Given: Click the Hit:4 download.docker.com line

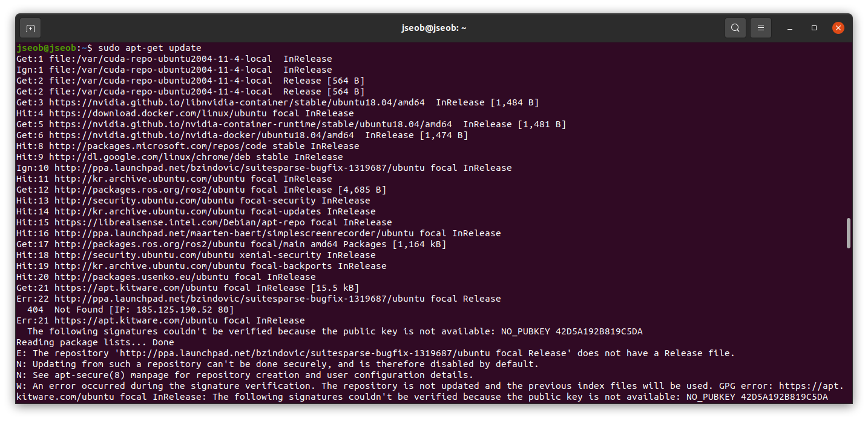Looking at the screenshot, I should pos(185,113).
